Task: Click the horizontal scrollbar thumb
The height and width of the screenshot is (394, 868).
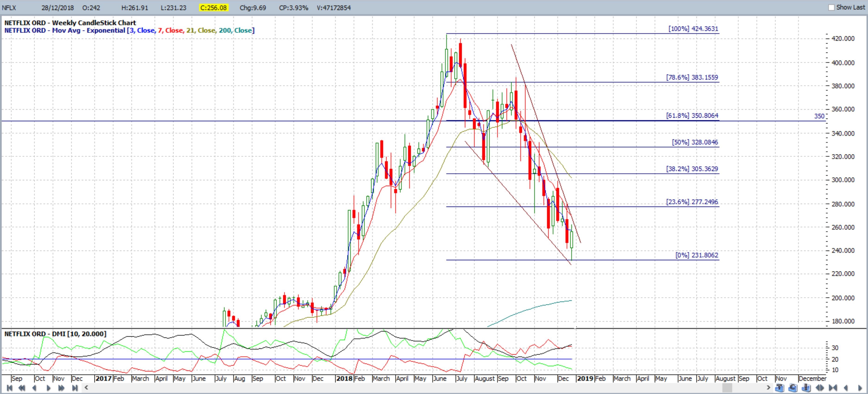Action: [x=727, y=388]
